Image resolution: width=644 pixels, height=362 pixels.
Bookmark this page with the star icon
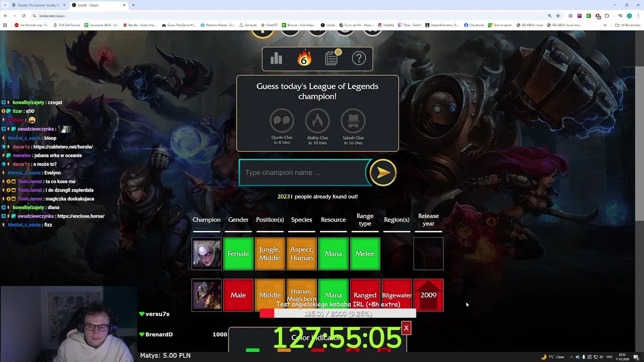pyautogui.click(x=558, y=16)
